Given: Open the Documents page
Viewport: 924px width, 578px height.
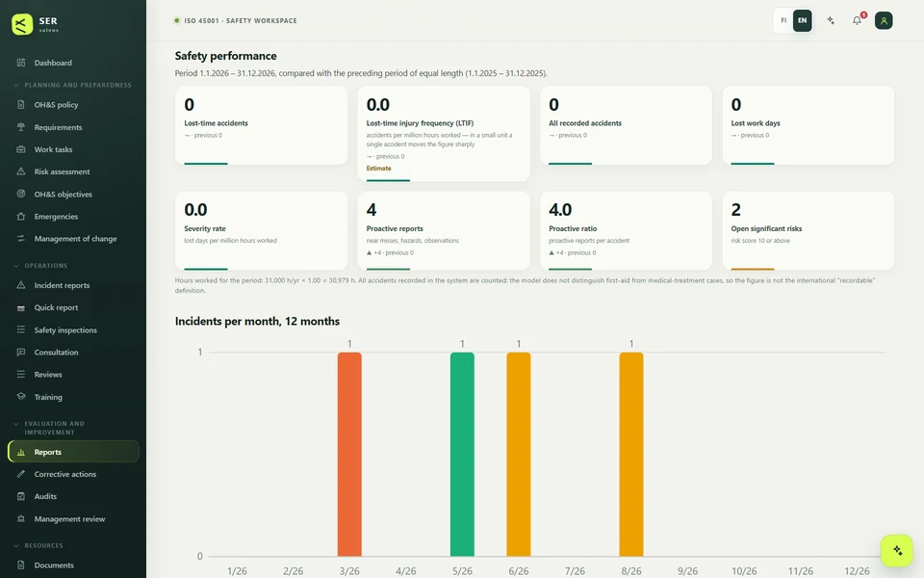Looking at the screenshot, I should (x=73, y=565).
